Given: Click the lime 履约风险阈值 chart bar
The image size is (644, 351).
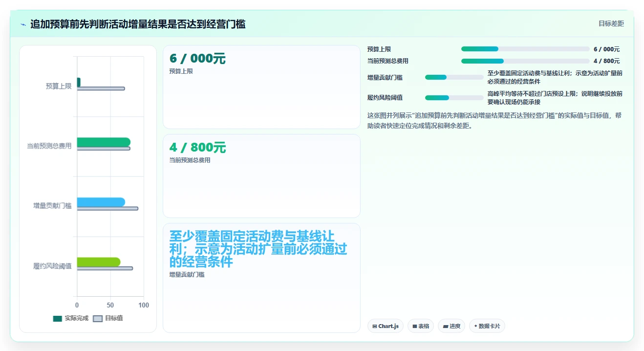Looking at the screenshot, I should [x=99, y=262].
